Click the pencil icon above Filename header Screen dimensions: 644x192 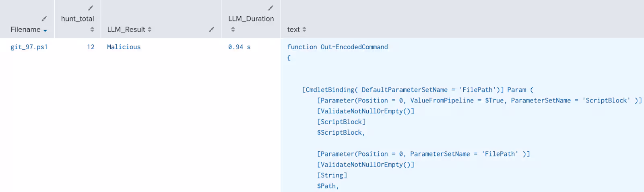click(44, 19)
